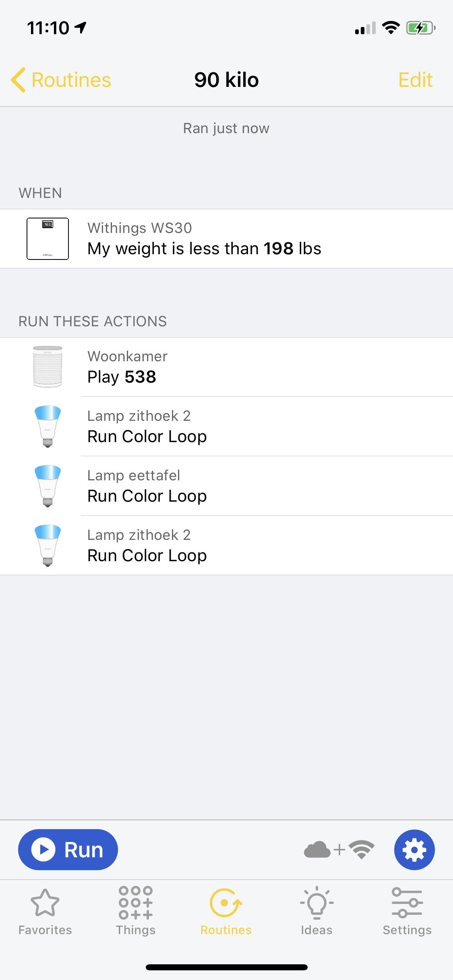This screenshot has height=980, width=453.
Task: Open the Ideas tab
Action: [x=316, y=912]
